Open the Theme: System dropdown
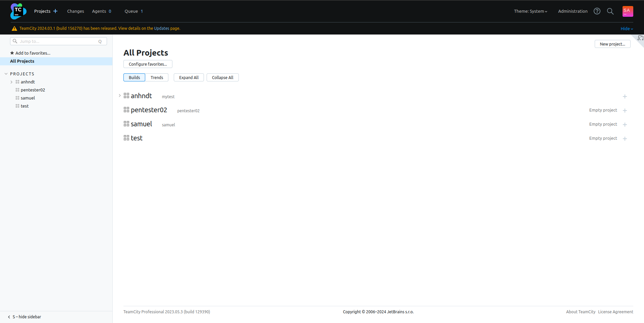The image size is (644, 323). 531,11
